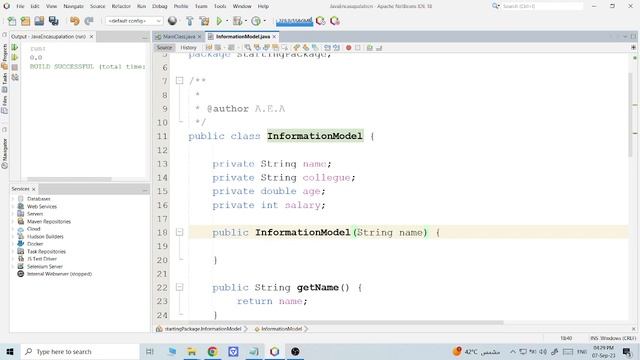Click the Output panel horizontal scrollbar
This screenshot has width=640, height=360.
click(69, 179)
